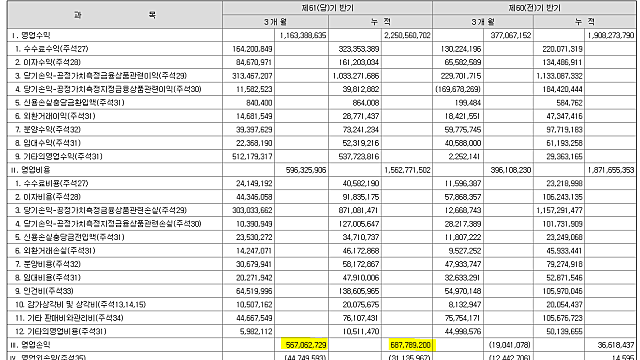Viewport: 640px width, 360px height.
Task: Click 인건비 current cumulative value 138,605,965
Action: pyautogui.click(x=359, y=291)
